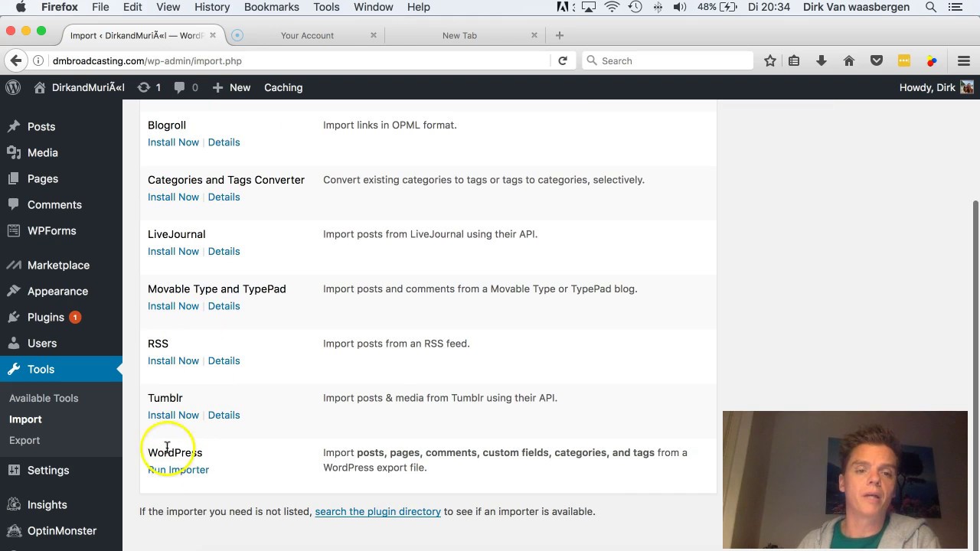View Details for Movable Type and TypePad

pos(224,306)
